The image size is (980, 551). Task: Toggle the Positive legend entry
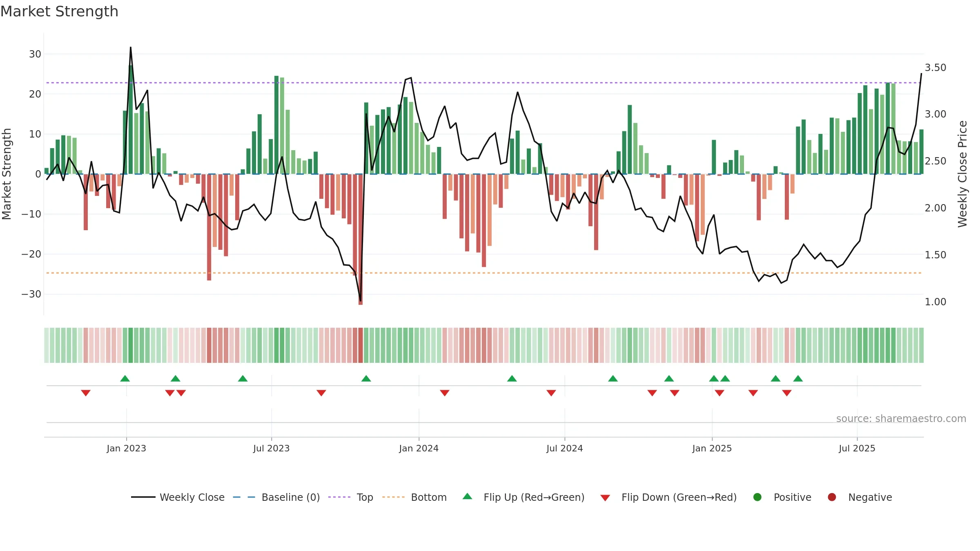[x=782, y=497]
